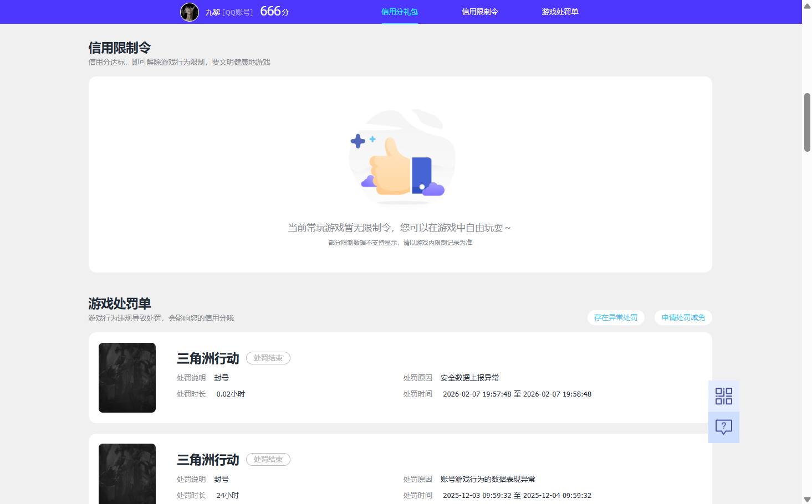
Task: Open game thumbnail of 安全数据上报异常 penalty
Action: tap(127, 378)
